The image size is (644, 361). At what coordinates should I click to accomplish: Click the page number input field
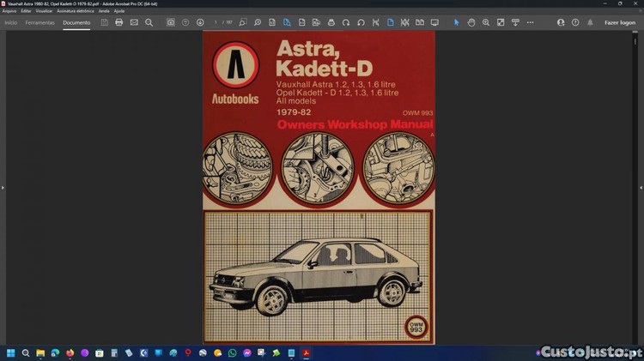216,22
